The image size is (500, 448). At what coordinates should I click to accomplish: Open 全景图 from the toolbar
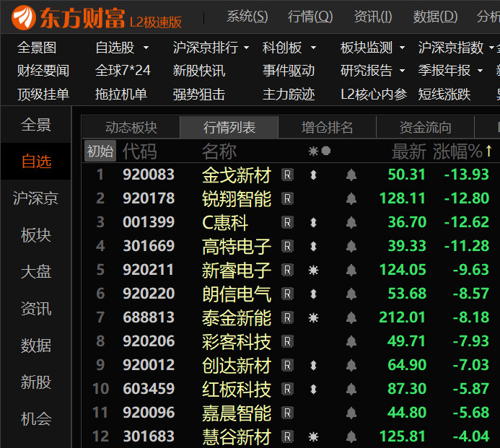37,48
